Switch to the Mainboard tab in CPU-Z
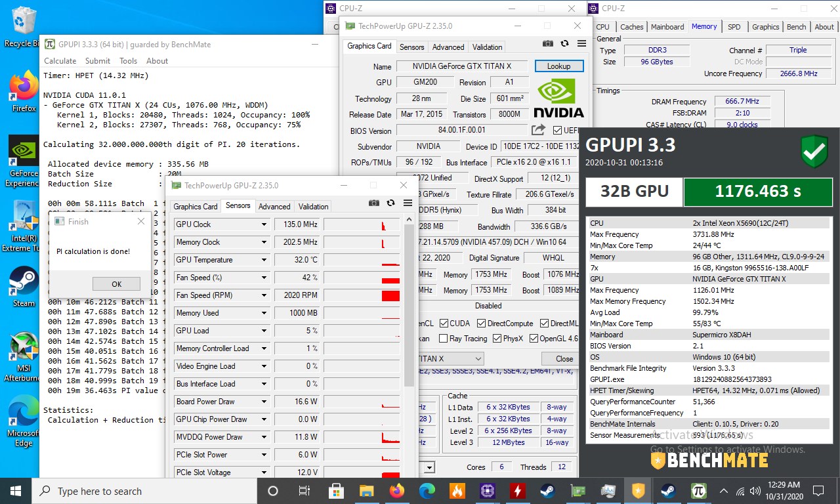The height and width of the screenshot is (504, 840). point(667,27)
